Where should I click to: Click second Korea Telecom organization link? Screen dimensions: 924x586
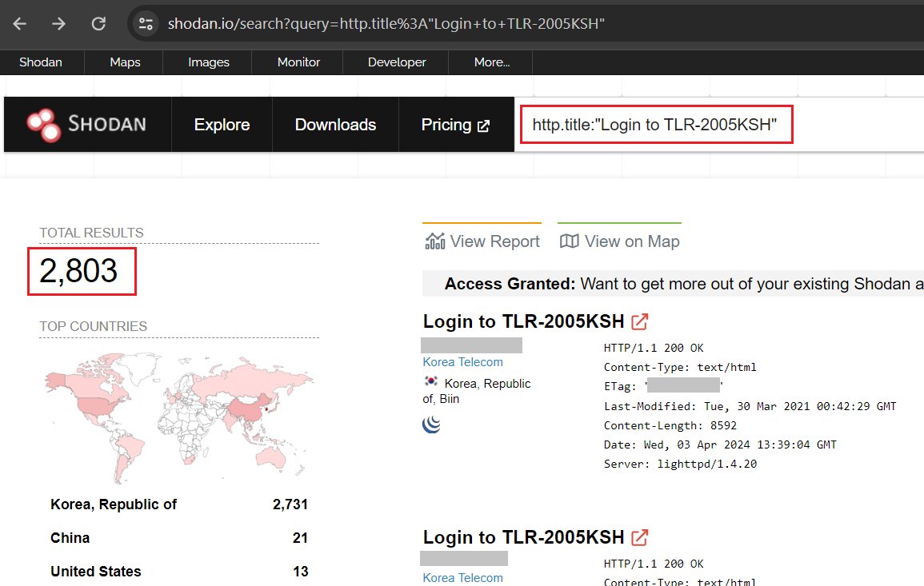pyautogui.click(x=462, y=578)
